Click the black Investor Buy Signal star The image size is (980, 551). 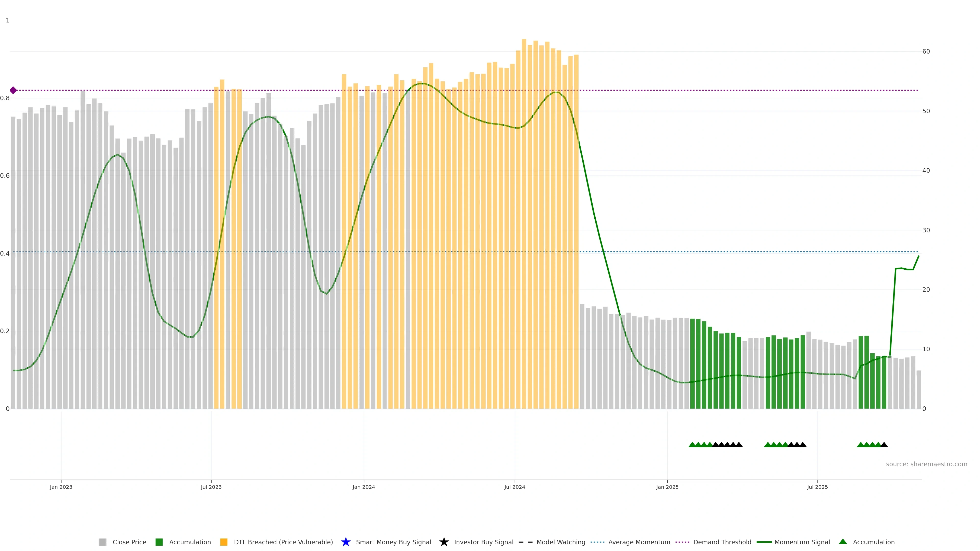coord(444,542)
